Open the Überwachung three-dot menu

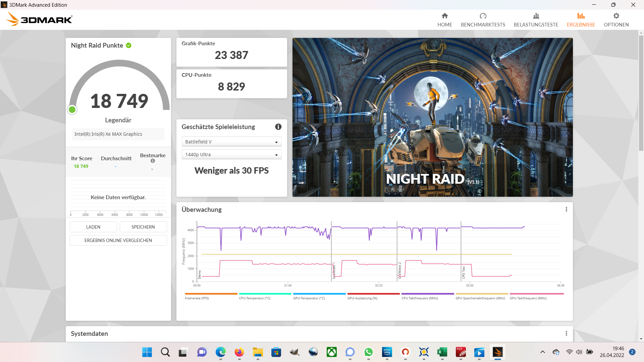coord(566,209)
